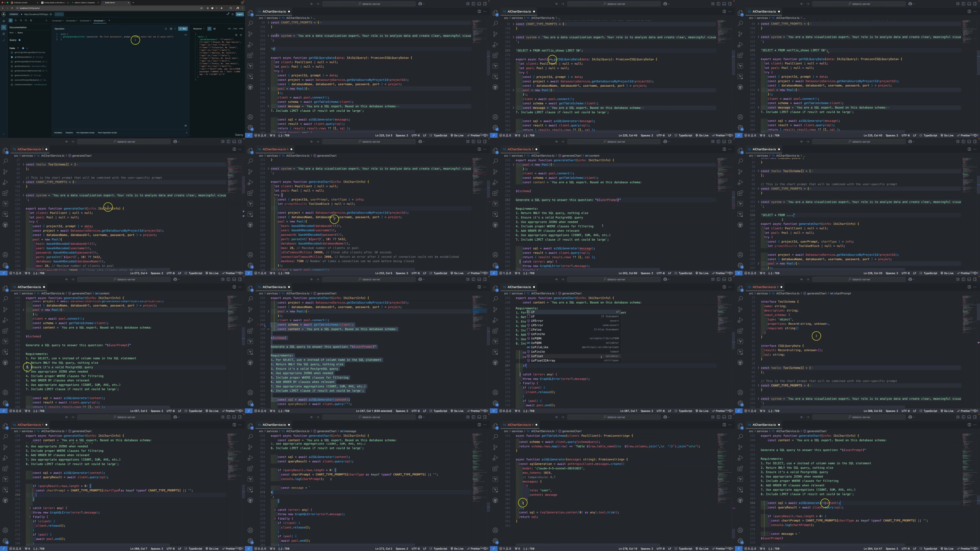Open Explorer settings gear in Apollo toolbar

coord(31,21)
